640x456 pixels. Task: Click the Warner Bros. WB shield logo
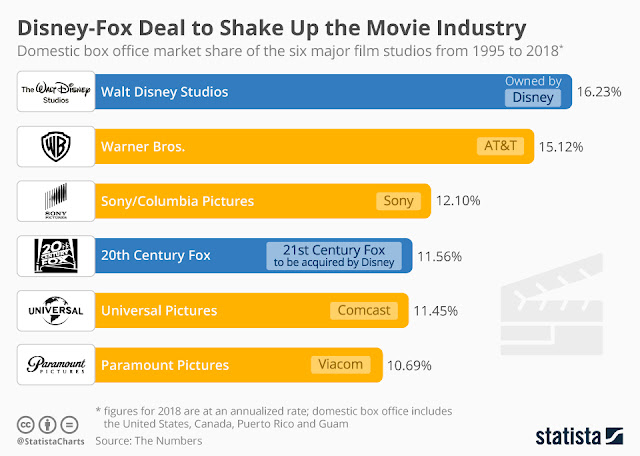tap(56, 147)
